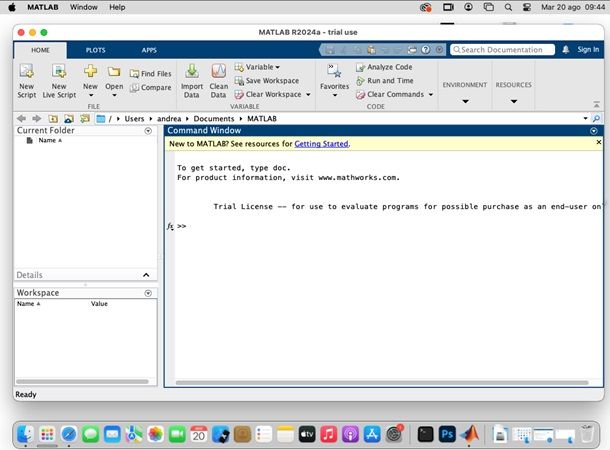This screenshot has height=450, width=610.
Task: Click Run and Time
Action: (x=384, y=81)
